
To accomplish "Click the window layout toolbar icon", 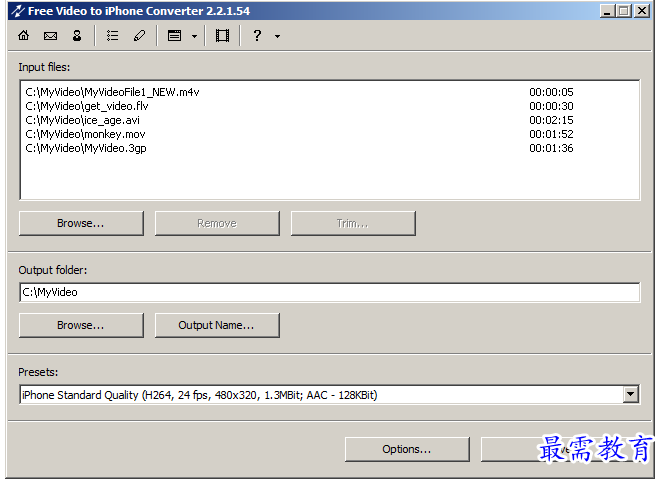I will (x=174, y=36).
